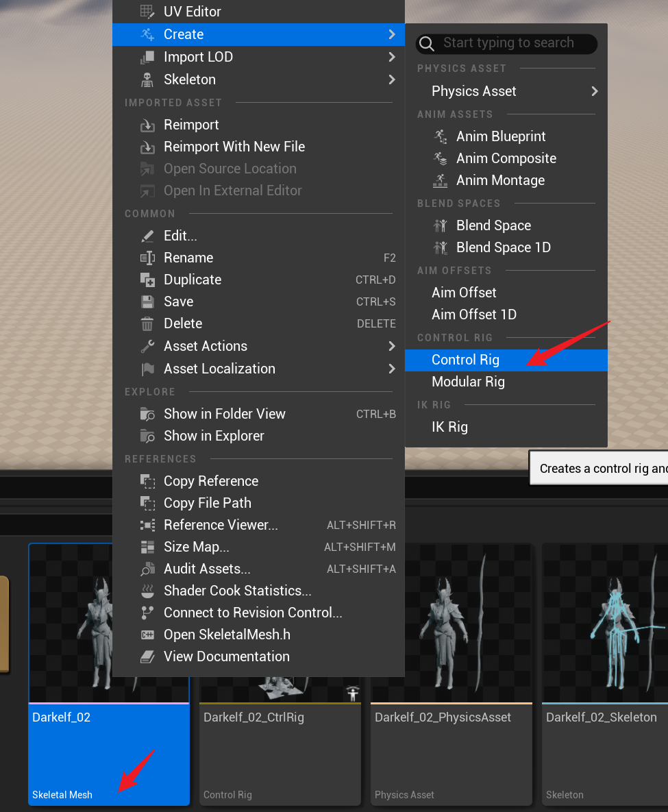Click the Duplicate icon
The image size is (668, 812).
click(x=147, y=280)
